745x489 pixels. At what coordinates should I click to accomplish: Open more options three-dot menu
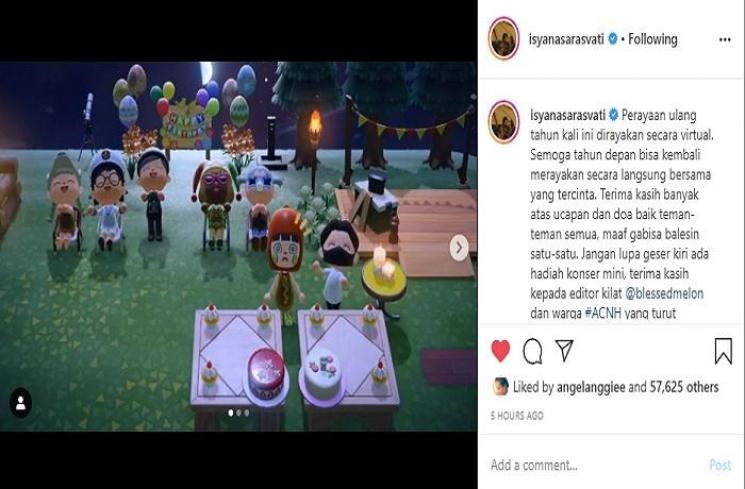coord(725,39)
